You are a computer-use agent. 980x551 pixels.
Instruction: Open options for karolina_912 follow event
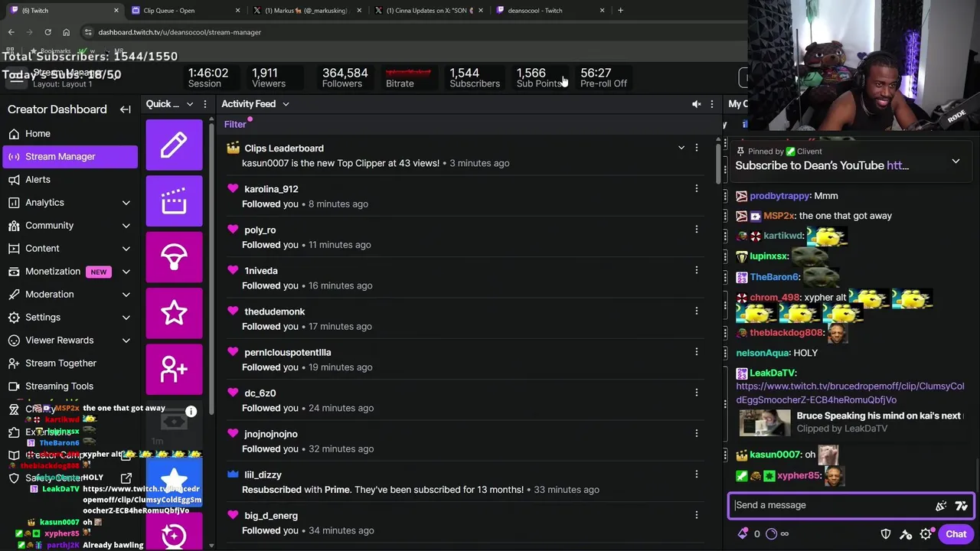click(696, 188)
